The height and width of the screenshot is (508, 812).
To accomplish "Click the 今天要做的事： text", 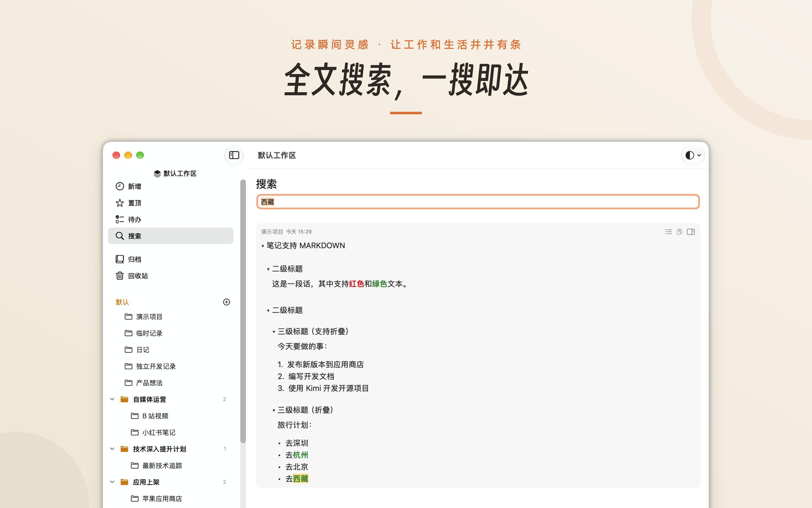I will (x=302, y=346).
